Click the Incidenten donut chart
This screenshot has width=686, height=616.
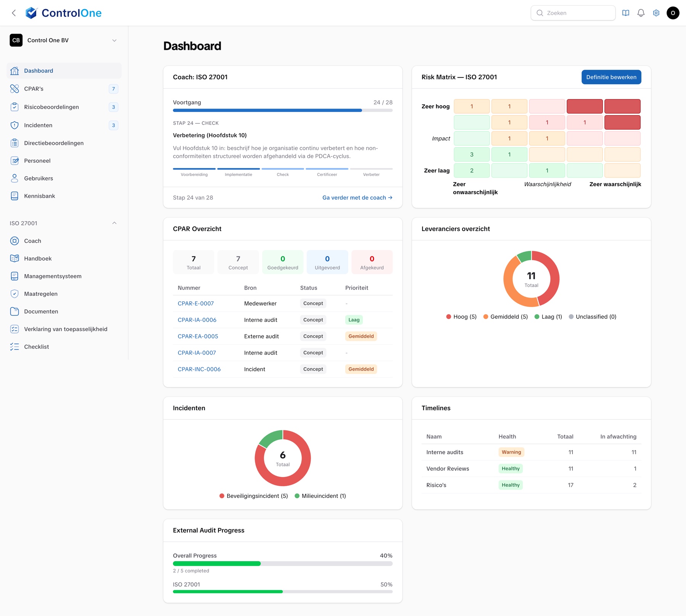(283, 458)
